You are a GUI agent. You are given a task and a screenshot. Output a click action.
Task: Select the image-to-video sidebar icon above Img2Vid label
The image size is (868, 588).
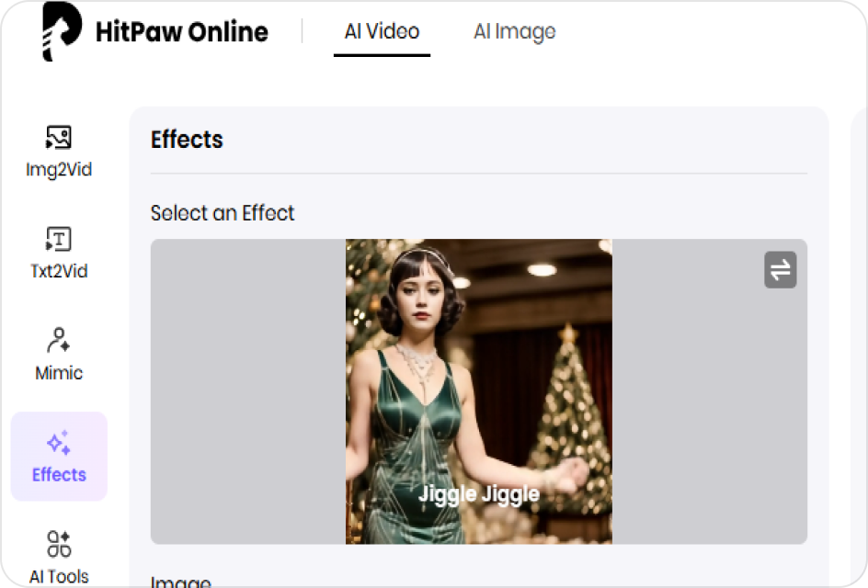59,136
